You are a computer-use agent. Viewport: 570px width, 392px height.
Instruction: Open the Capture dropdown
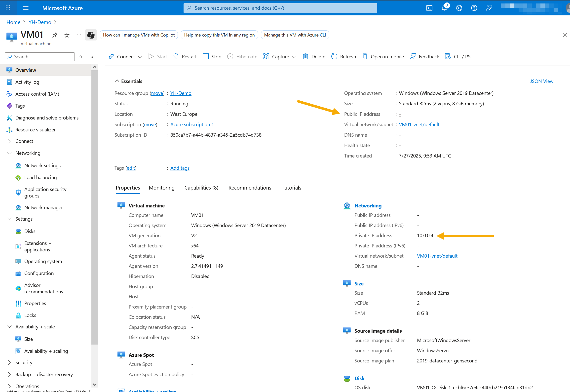[x=280, y=57]
